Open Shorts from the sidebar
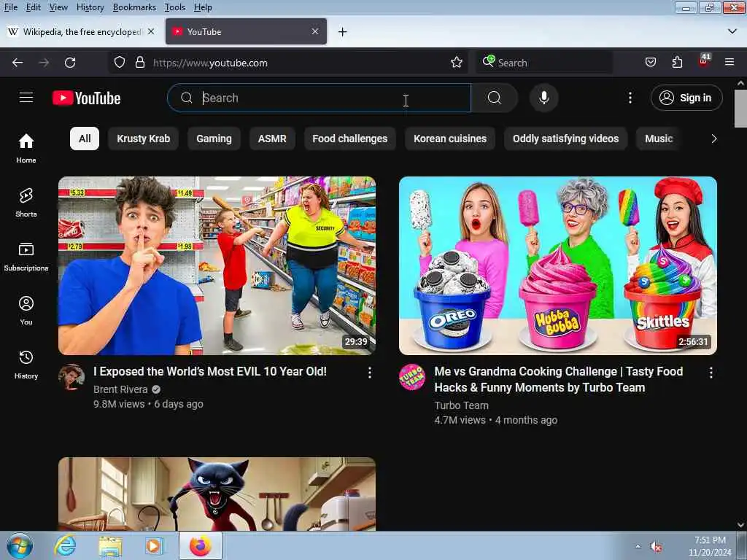 click(26, 203)
